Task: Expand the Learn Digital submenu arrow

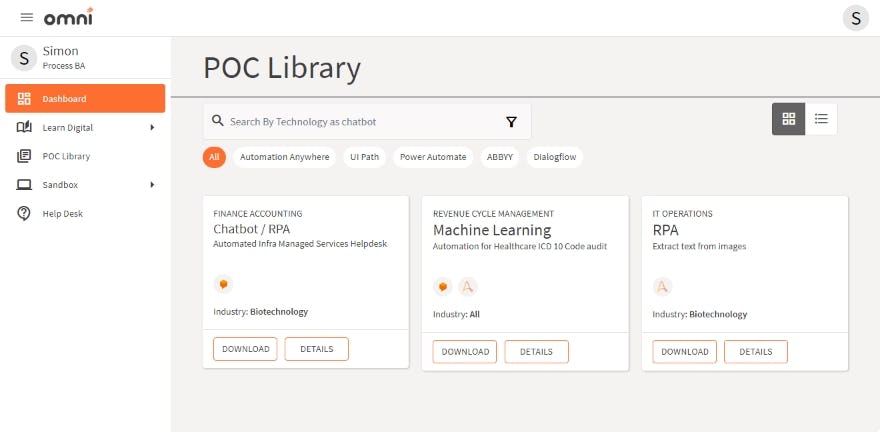Action: pos(152,127)
